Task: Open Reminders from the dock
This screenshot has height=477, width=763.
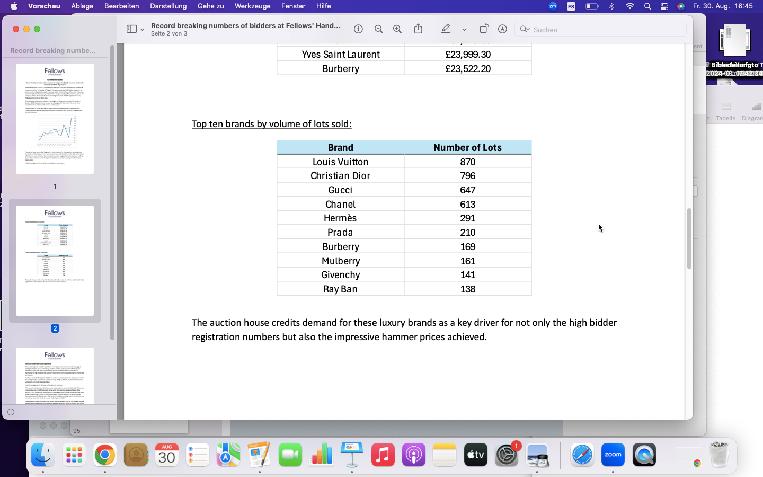Action: (x=198, y=455)
